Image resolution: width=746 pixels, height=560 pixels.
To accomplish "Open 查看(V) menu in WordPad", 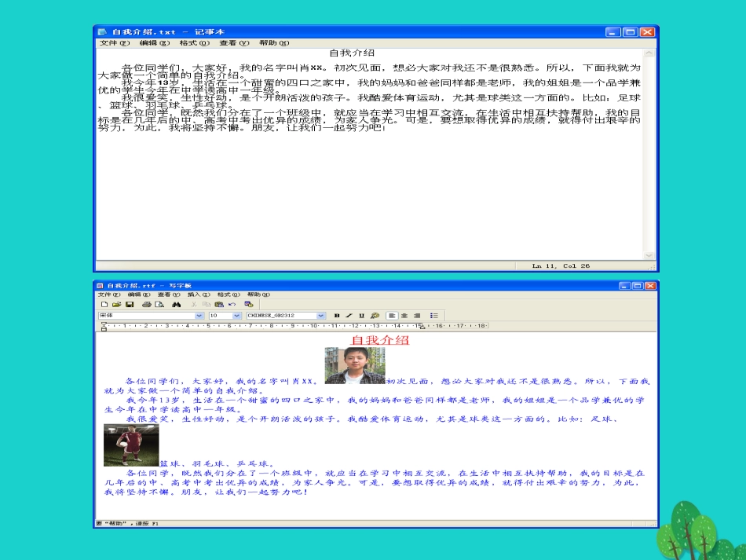I will [x=169, y=295].
